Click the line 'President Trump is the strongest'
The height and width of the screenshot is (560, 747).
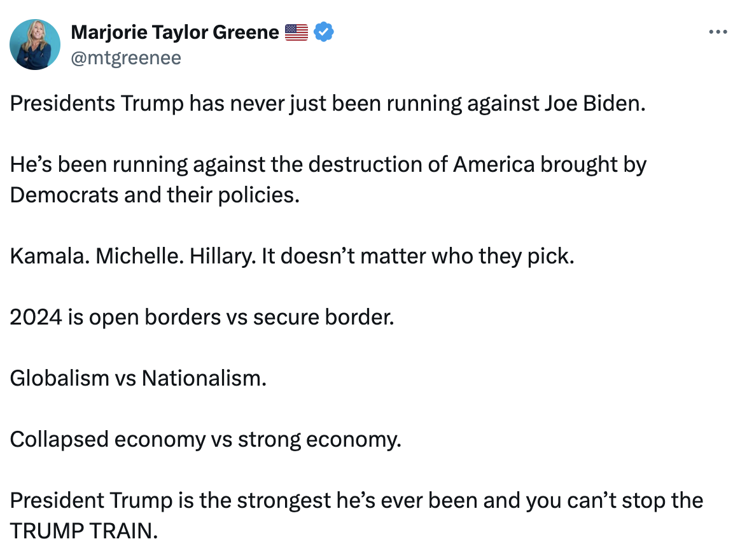356,500
